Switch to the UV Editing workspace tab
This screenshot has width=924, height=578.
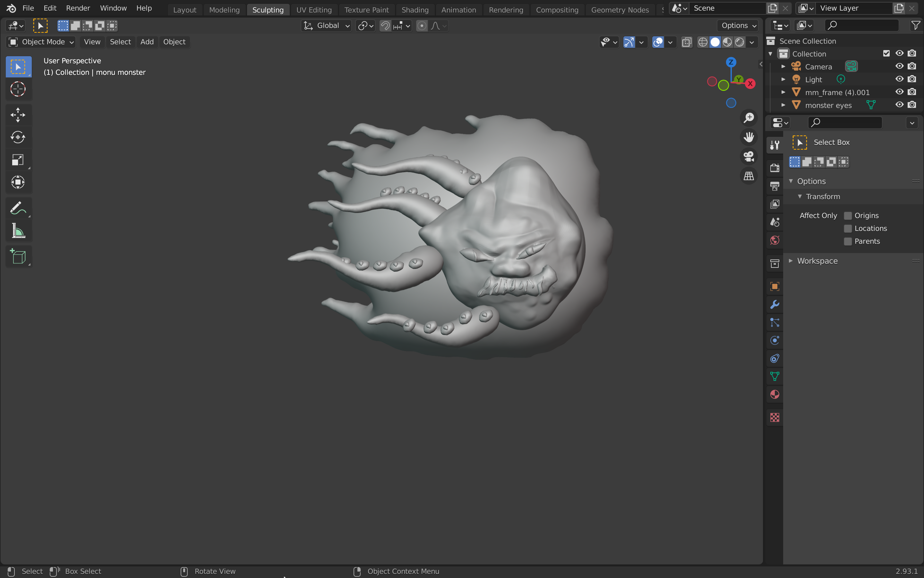[x=314, y=10]
